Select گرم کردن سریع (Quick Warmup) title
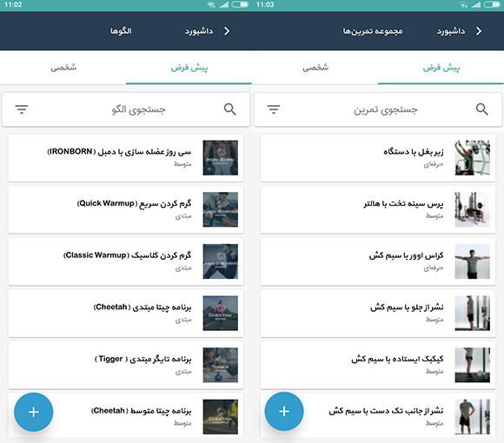 134,203
